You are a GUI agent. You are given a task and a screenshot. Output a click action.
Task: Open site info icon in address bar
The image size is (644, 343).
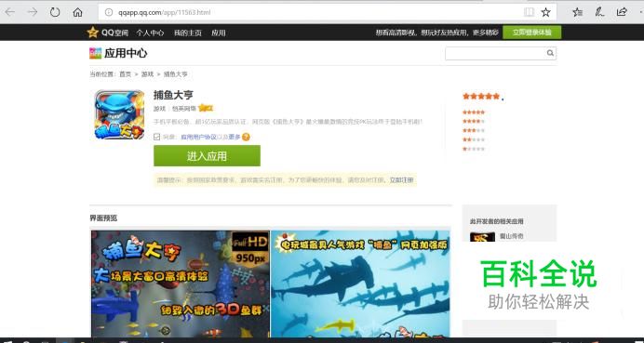pyautogui.click(x=109, y=12)
